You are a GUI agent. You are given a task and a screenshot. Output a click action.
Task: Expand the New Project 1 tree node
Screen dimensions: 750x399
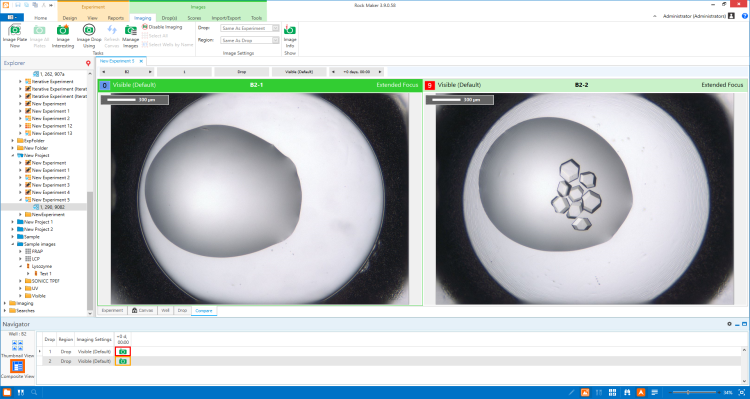(13, 222)
